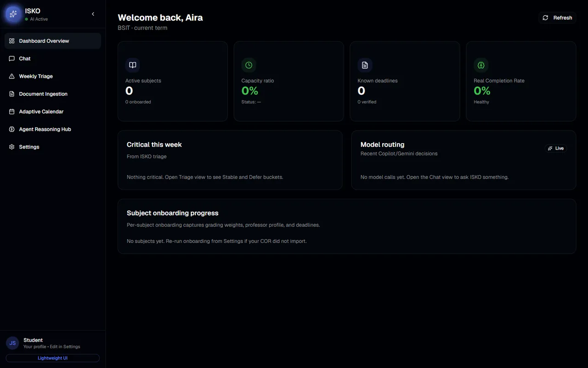Screen dimensions: 588x368
Task: Click the 'AI Active' status text
Action: point(39,19)
